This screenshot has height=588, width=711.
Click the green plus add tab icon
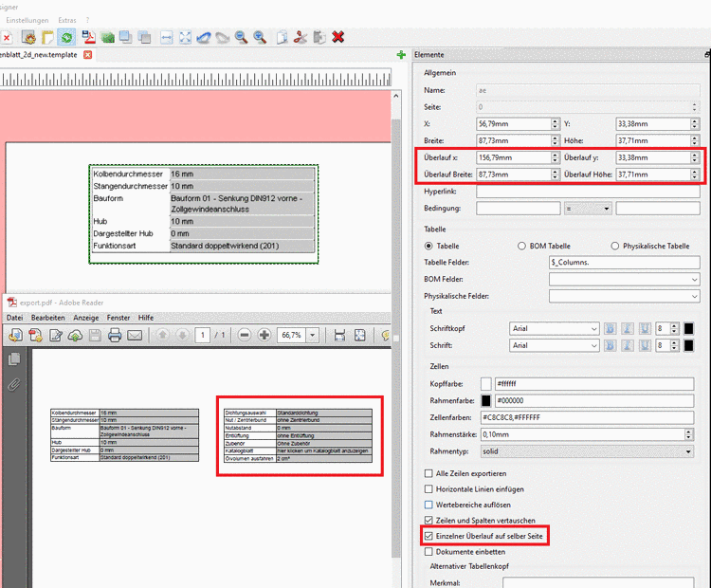click(x=401, y=55)
